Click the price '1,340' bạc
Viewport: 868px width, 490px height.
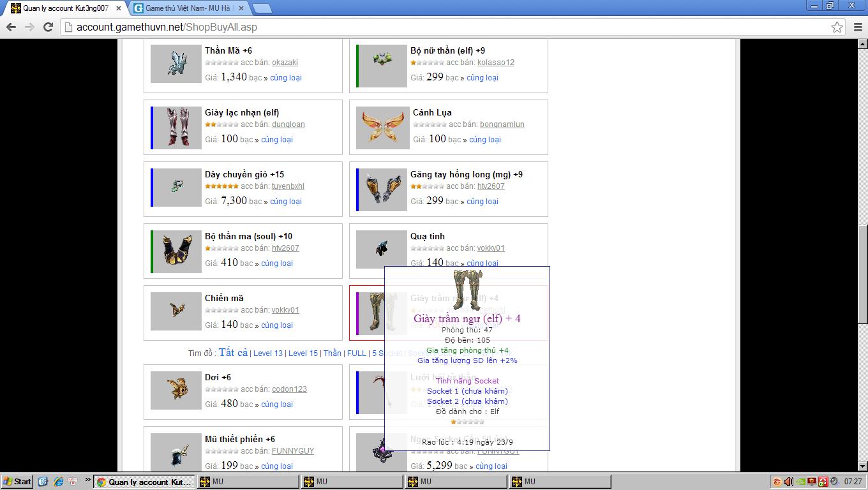pos(234,77)
